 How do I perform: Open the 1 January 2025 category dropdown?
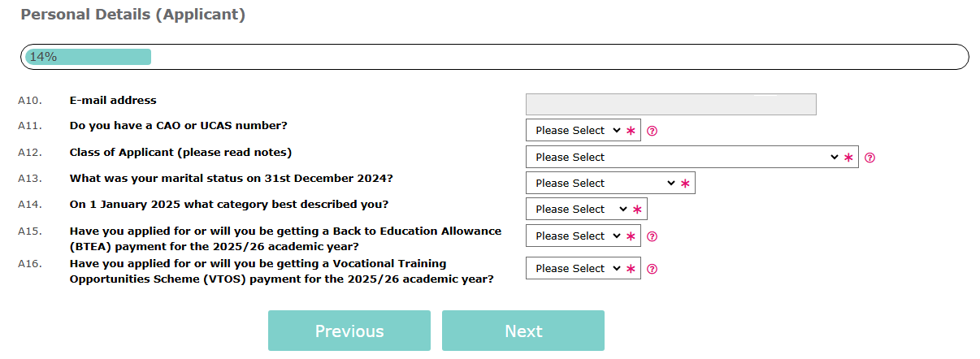click(579, 209)
